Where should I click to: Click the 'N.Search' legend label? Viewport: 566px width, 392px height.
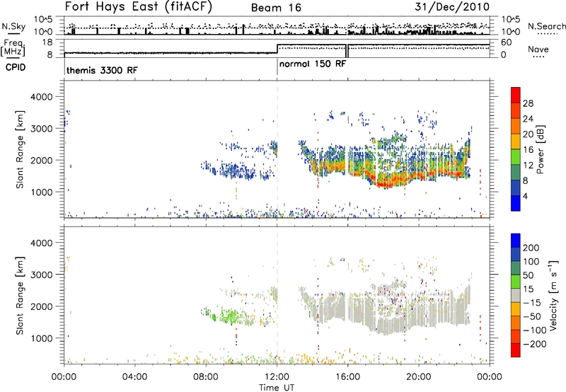click(x=547, y=26)
